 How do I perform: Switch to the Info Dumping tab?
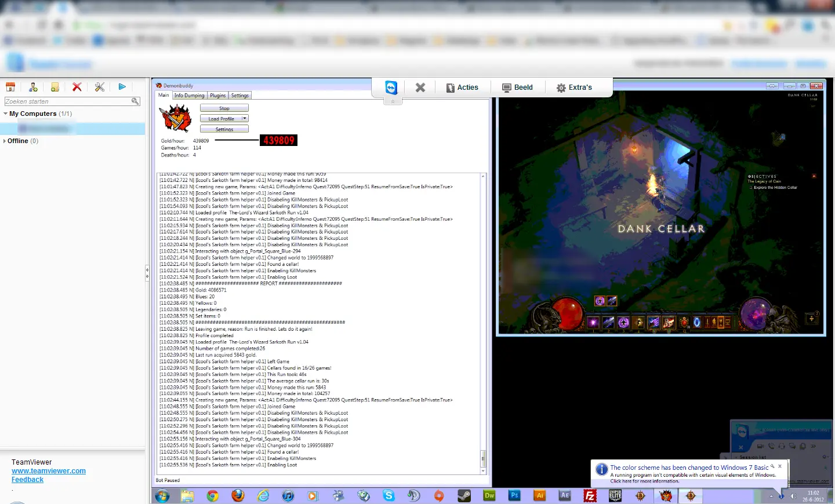(189, 96)
